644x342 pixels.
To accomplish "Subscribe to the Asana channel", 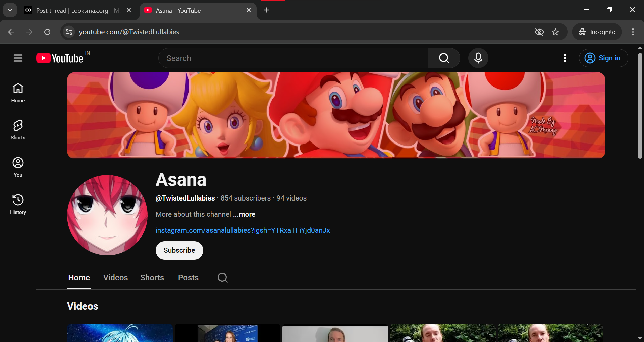I will 179,250.
